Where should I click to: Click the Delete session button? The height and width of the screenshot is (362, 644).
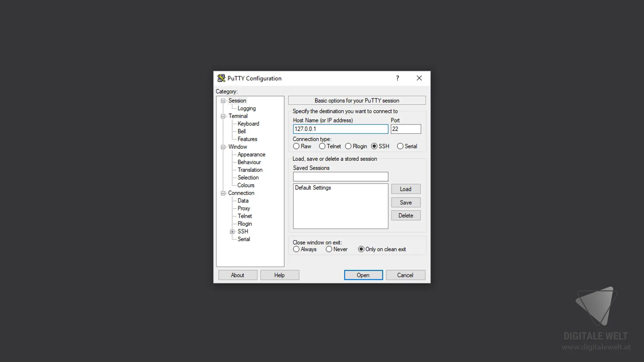coord(406,216)
